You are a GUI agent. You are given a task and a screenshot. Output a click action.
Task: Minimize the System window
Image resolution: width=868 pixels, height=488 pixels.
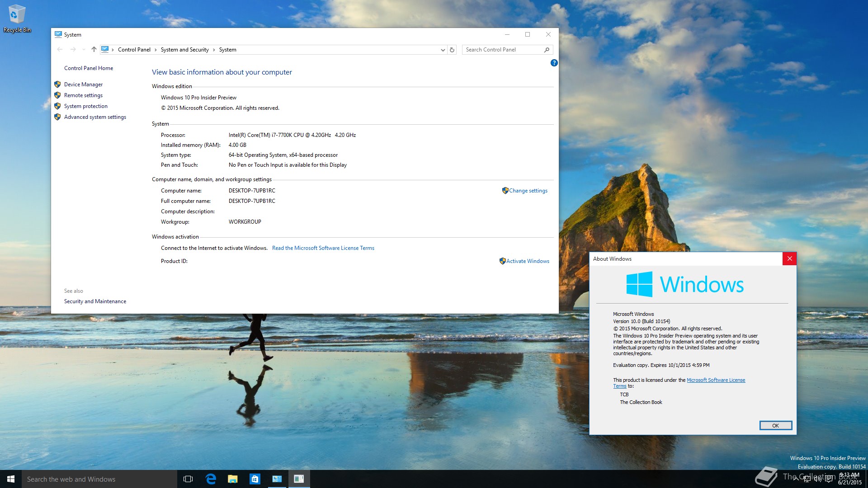[x=507, y=34]
